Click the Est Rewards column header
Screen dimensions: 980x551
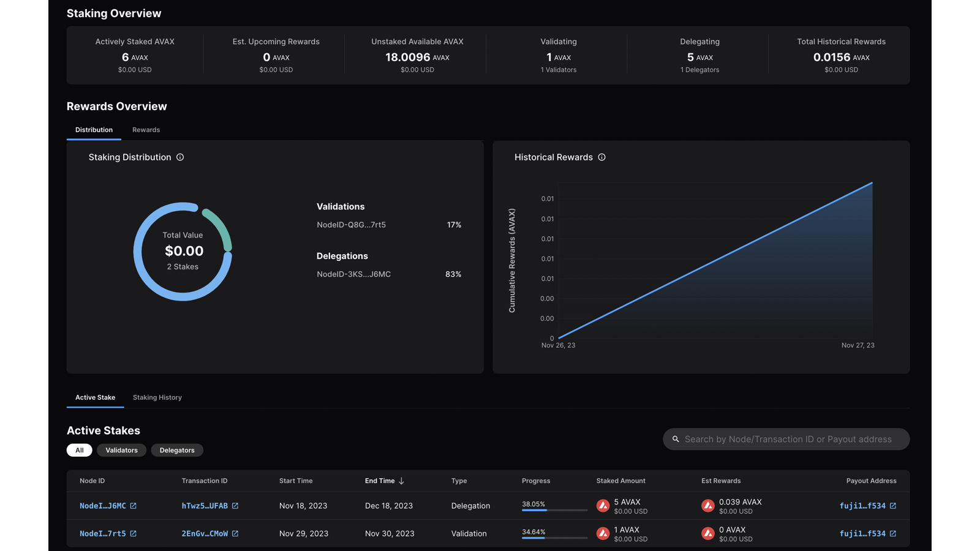click(x=721, y=481)
